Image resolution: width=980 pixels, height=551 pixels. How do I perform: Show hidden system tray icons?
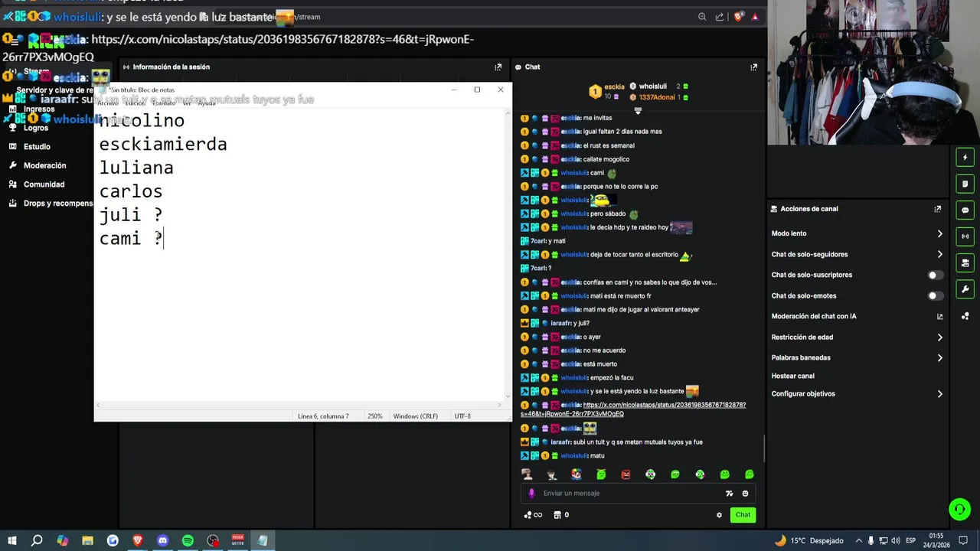[858, 540]
